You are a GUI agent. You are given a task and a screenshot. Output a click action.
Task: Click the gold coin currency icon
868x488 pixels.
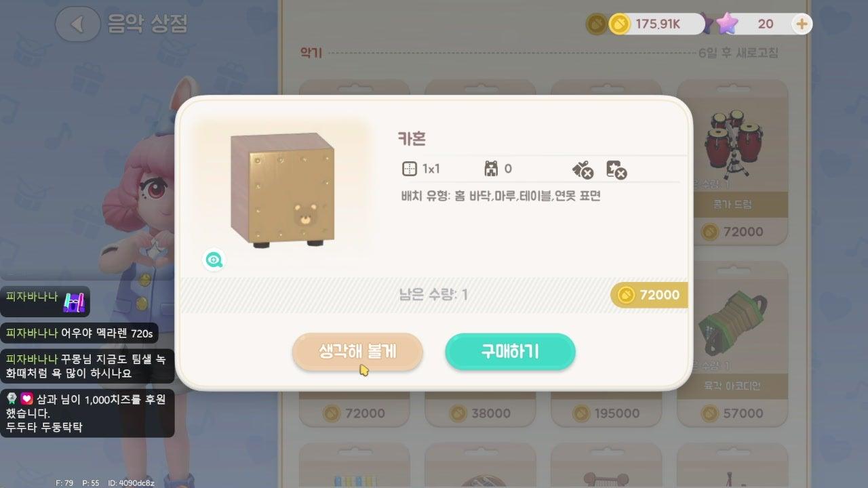coord(619,24)
